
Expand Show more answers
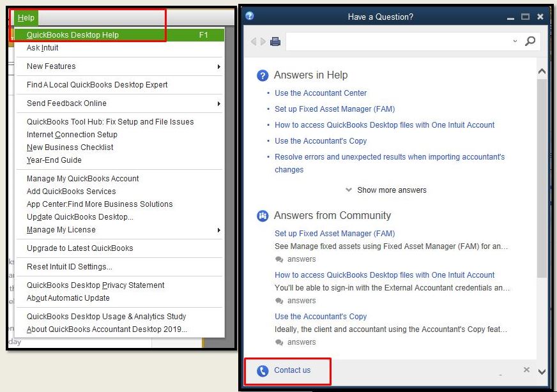pos(386,190)
